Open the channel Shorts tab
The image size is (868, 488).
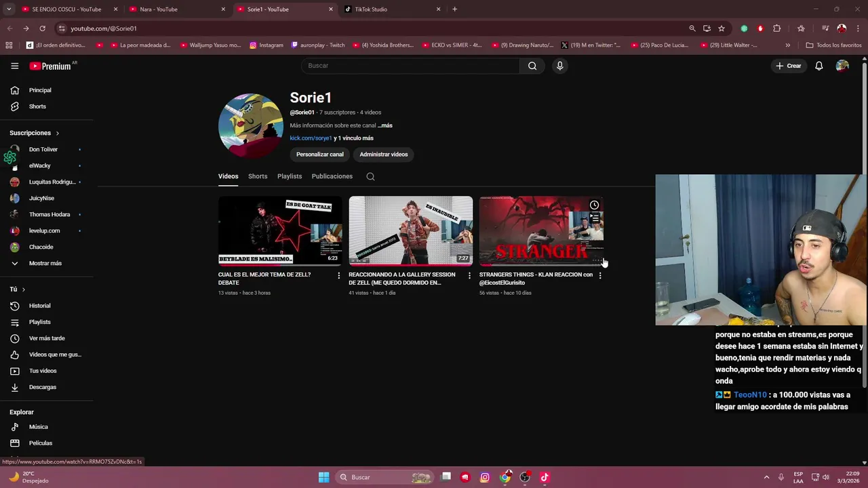click(x=258, y=176)
